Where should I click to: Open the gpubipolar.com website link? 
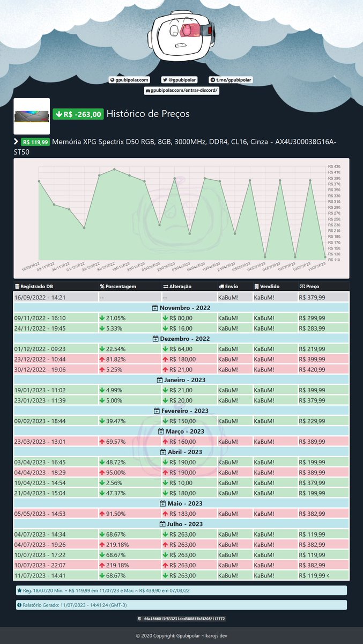(129, 80)
